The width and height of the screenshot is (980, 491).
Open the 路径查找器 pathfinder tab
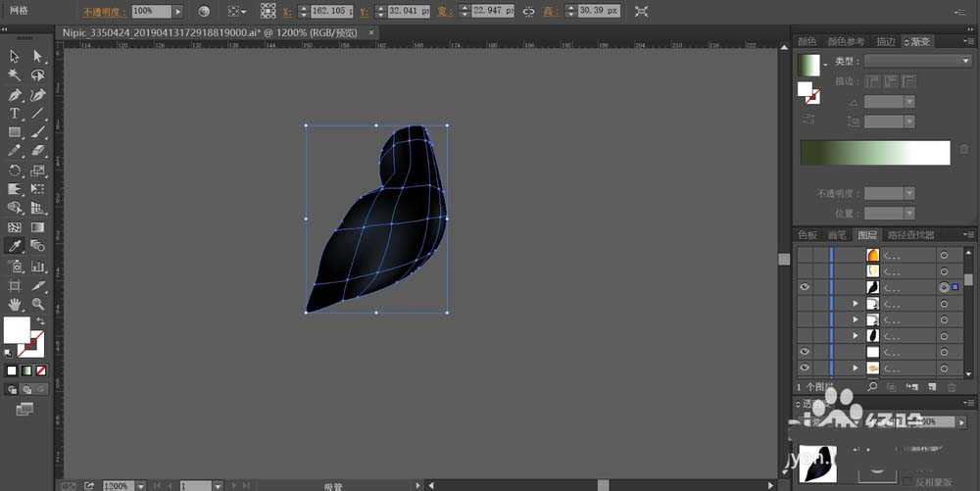(909, 235)
